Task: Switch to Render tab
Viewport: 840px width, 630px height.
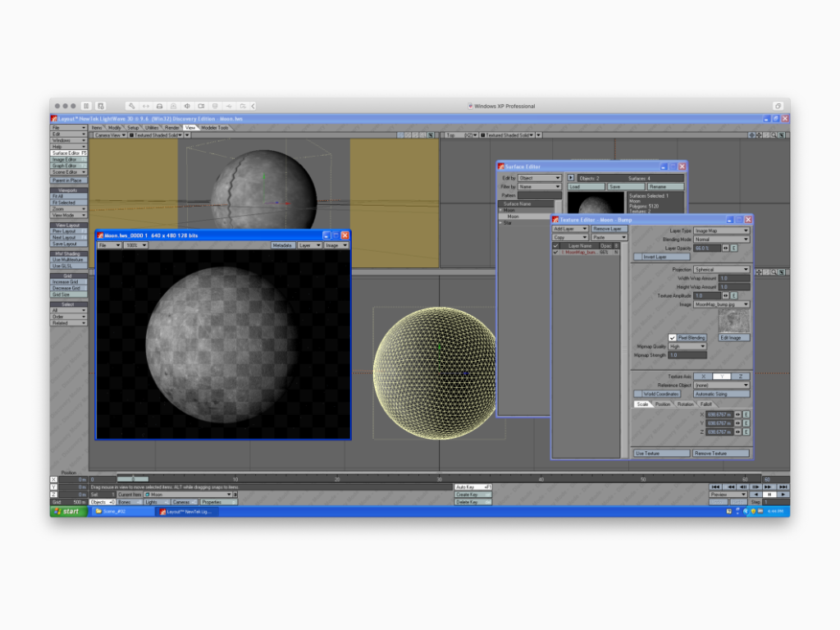Action: 172,127
